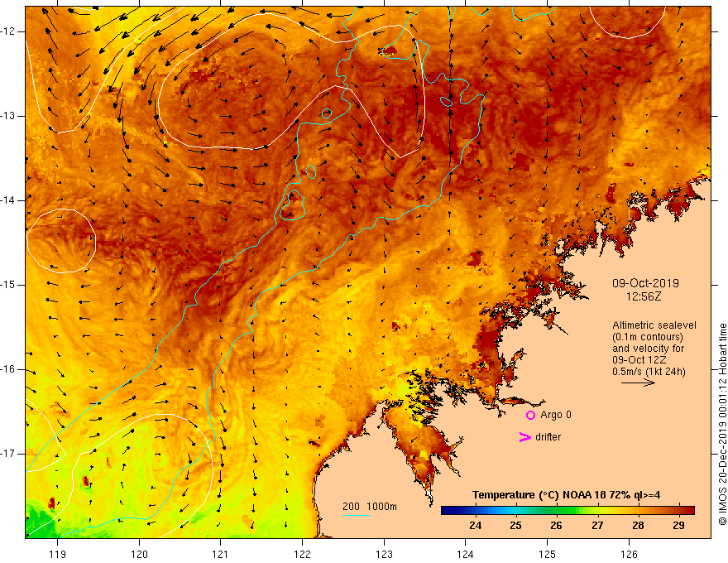Click the longitude axis label 125
Screen dimensions: 728x563
click(548, 554)
